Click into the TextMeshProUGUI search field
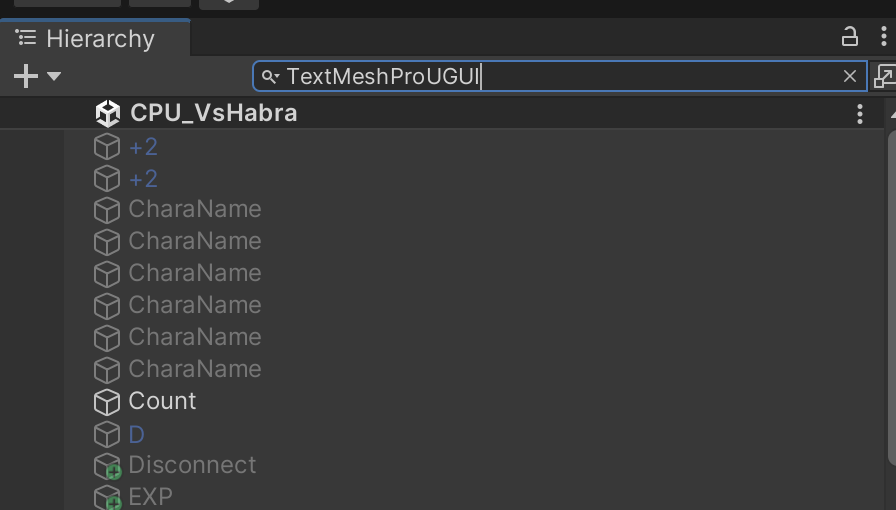896x510 pixels. (560, 76)
